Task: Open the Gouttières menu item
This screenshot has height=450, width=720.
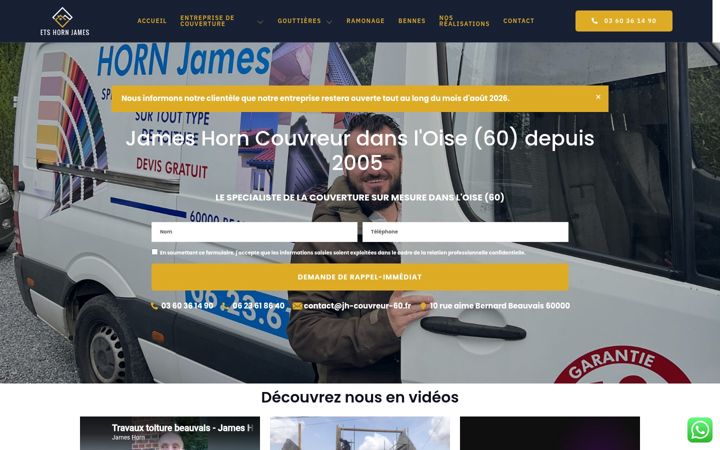Action: coord(299,21)
